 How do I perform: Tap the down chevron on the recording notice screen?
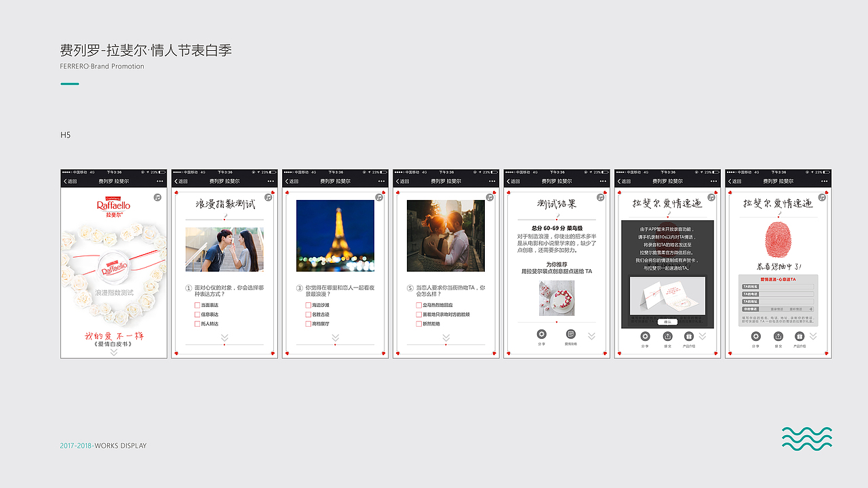(703, 336)
